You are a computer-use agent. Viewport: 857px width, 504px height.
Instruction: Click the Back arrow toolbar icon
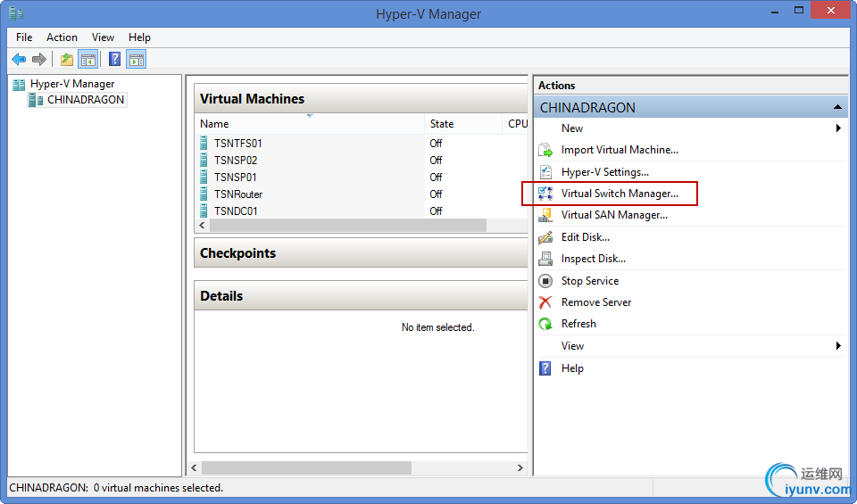coord(19,59)
